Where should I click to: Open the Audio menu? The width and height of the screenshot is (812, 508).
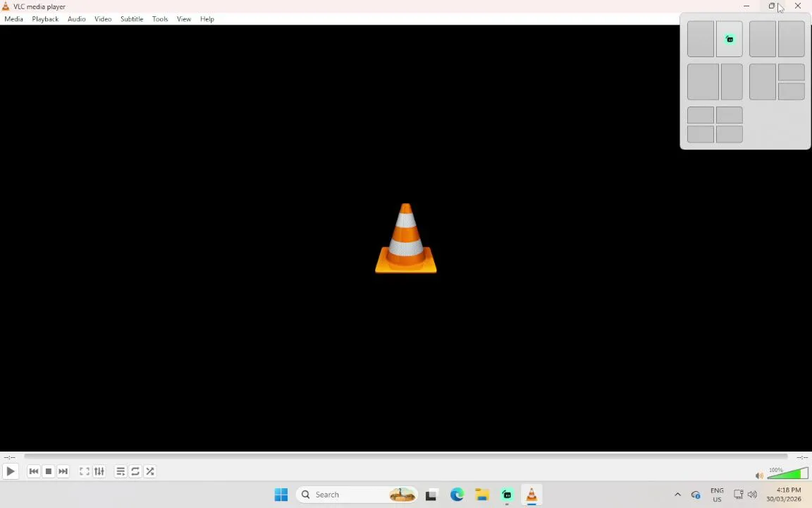(77, 19)
